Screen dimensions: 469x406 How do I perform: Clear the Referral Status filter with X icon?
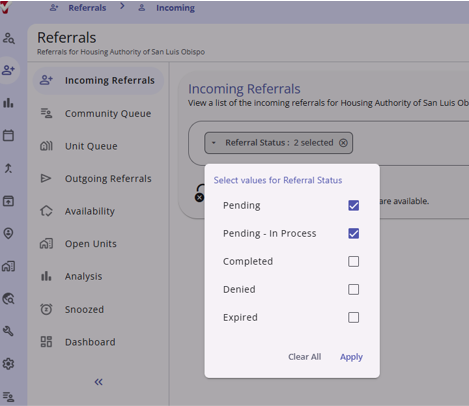343,143
